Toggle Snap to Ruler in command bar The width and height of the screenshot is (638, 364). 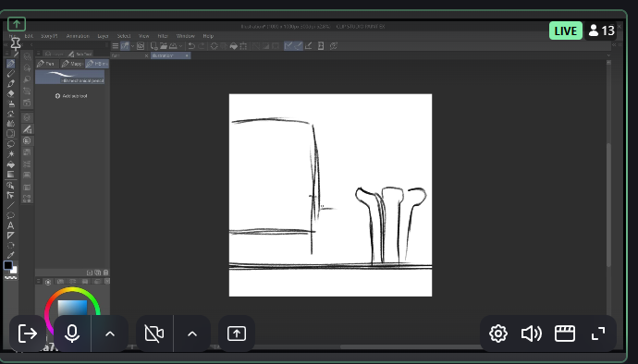click(288, 46)
